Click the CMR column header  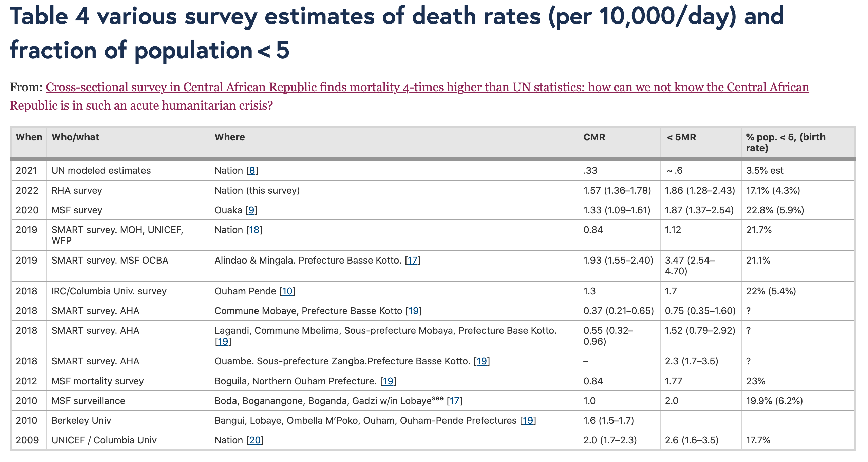coord(594,137)
